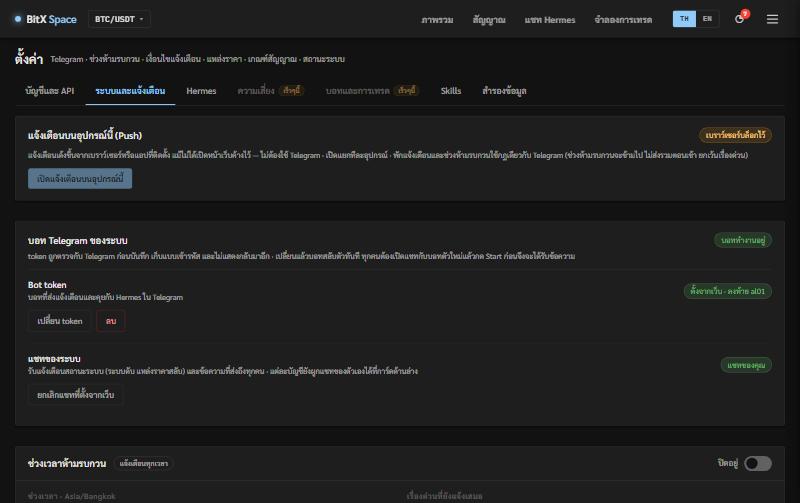Viewport: 800px width, 503px height.
Task: Click the บอท Telegram ของระบบ heading
Action: [78, 240]
